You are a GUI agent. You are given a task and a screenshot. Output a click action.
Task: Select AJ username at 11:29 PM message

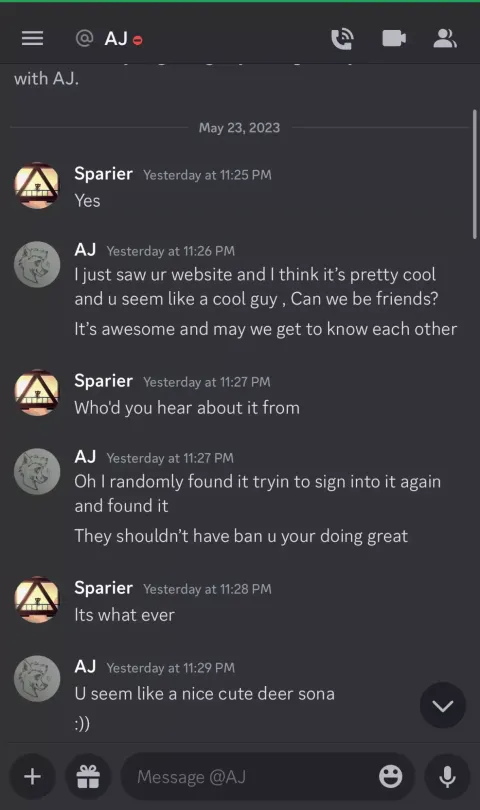coord(85,666)
